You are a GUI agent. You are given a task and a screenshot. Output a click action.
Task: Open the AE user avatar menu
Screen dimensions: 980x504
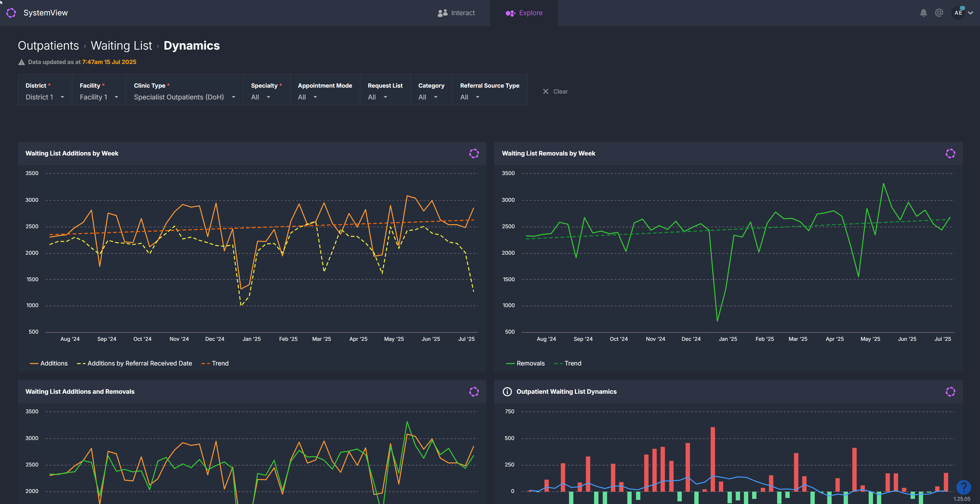958,13
